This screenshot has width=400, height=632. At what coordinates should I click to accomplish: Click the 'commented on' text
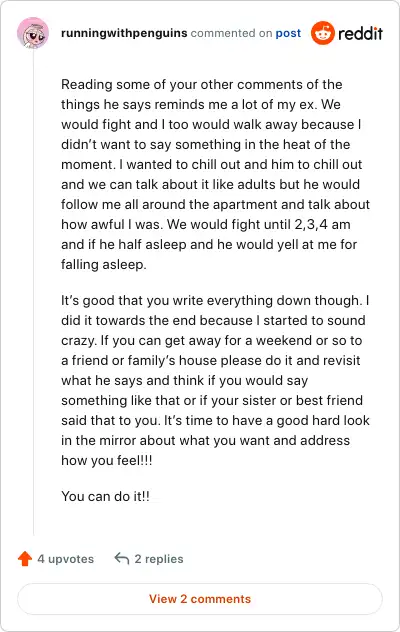point(231,33)
